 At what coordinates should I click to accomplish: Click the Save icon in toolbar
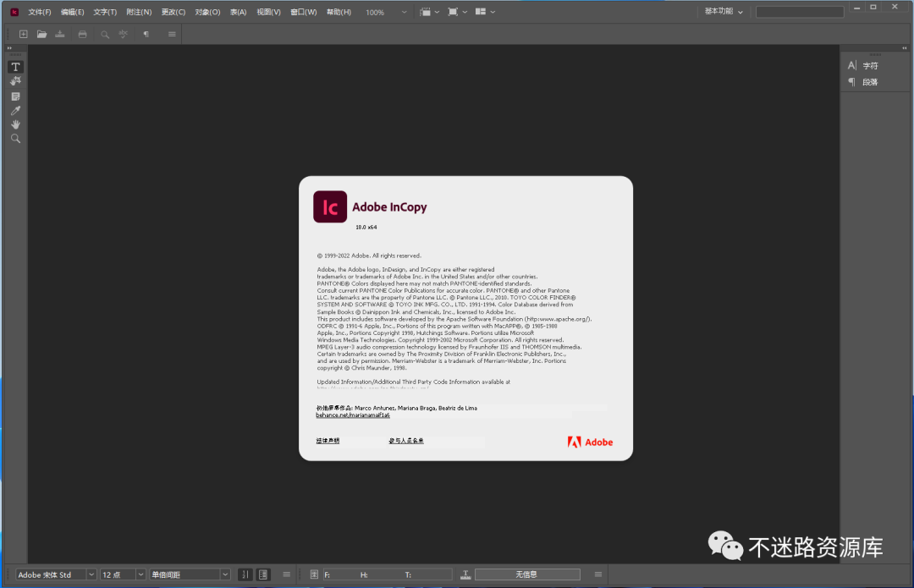pos(60,35)
